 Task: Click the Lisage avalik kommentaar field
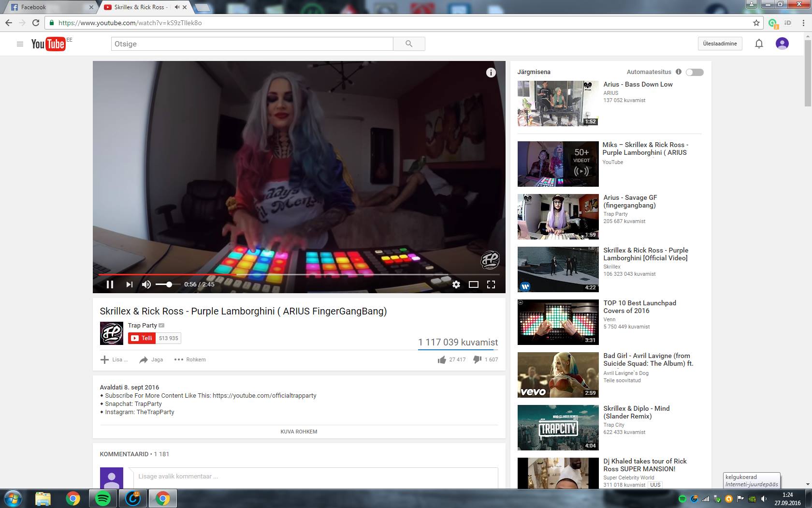(x=316, y=477)
